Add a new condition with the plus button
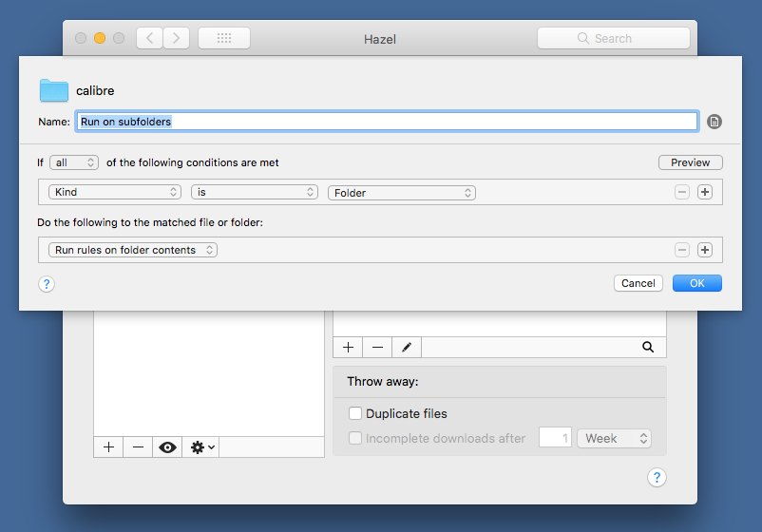The width and height of the screenshot is (762, 532). click(704, 192)
